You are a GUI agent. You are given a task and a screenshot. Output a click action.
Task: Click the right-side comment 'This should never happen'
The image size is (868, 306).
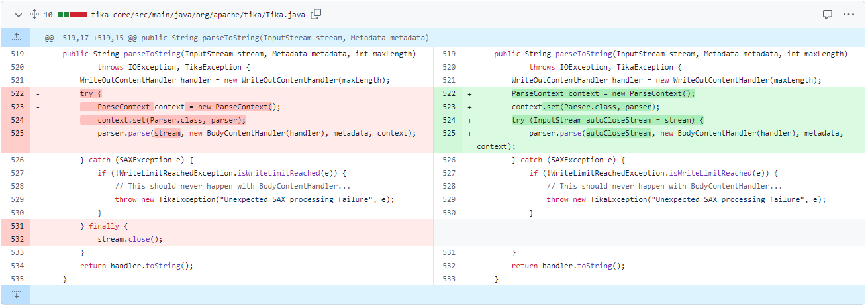click(x=664, y=186)
